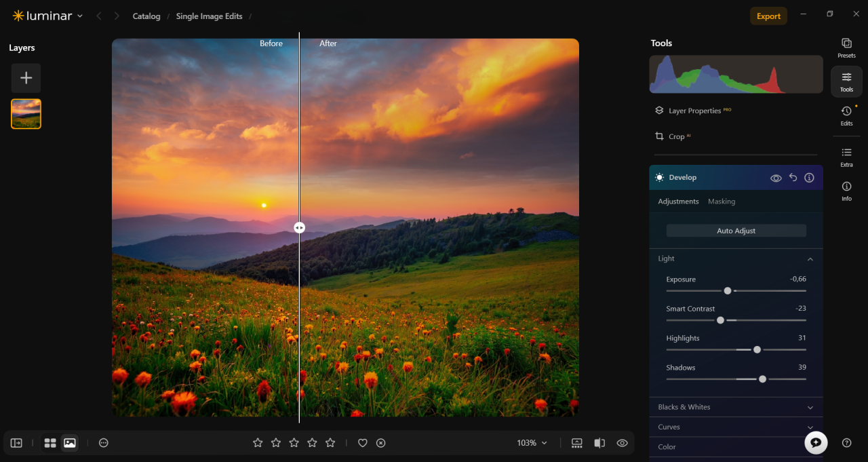Show Develop tool info icon
This screenshot has height=462, width=868.
coord(809,178)
